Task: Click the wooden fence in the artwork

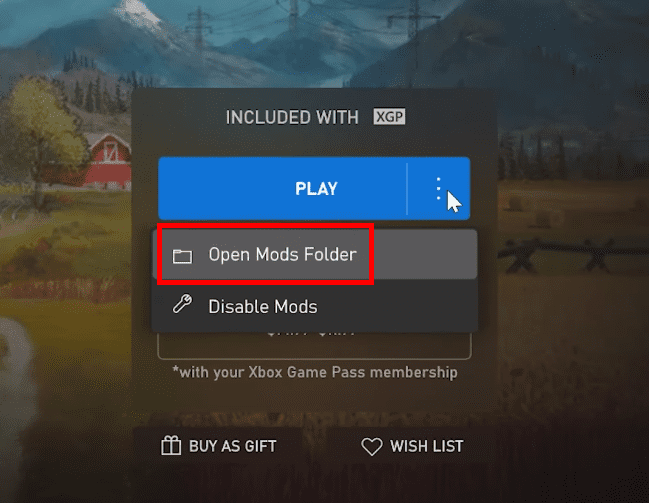Action: 573,253
